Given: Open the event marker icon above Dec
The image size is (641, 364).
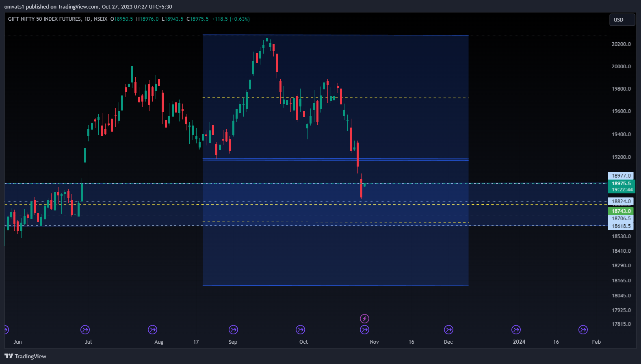Looking at the screenshot, I should pos(448,329).
